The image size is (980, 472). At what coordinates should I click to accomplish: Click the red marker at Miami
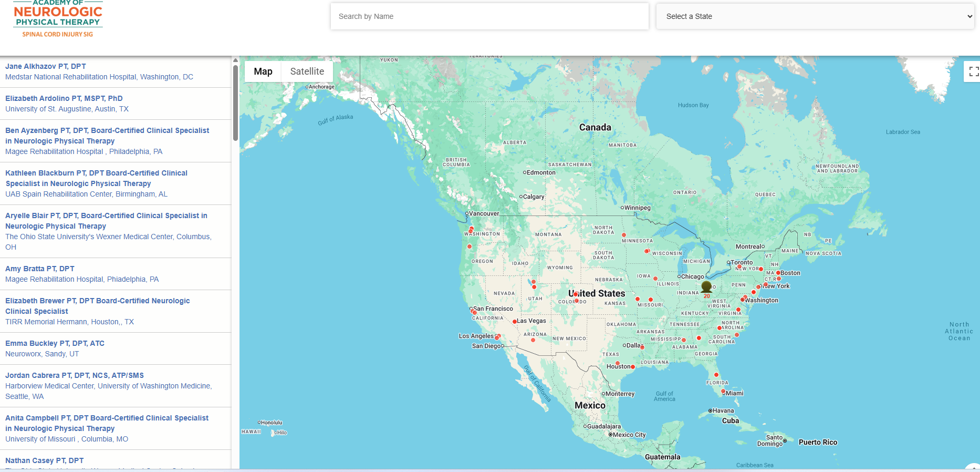click(723, 392)
